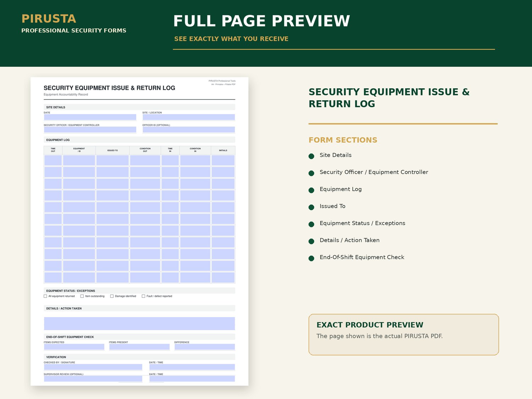Click the 'Exact Product Preview' box title
Screen dimensions: 532x399
tap(370, 325)
